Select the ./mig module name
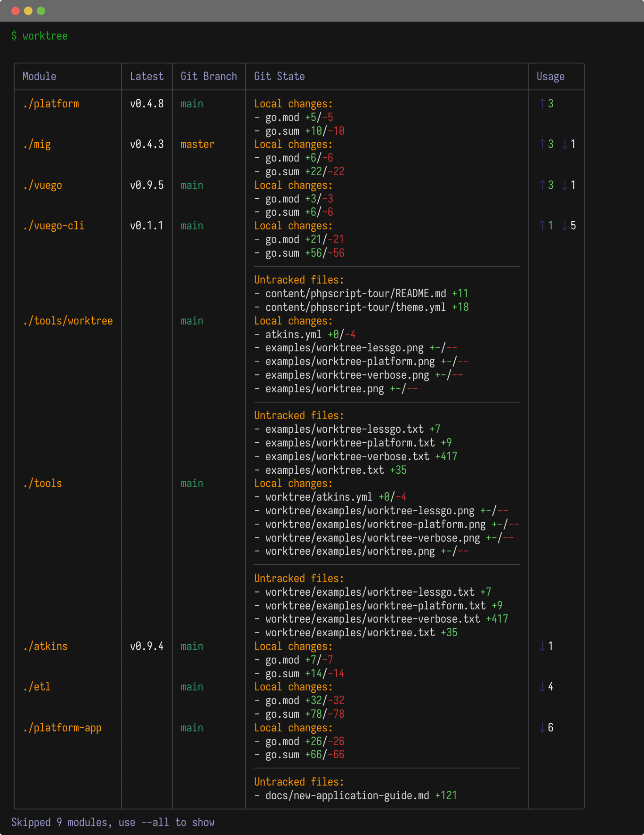644x835 pixels. [37, 144]
